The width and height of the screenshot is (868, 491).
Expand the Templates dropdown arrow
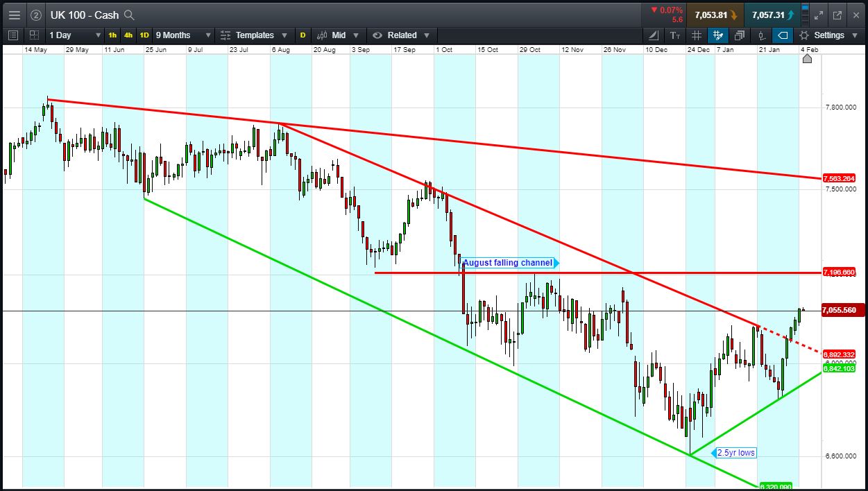pyautogui.click(x=284, y=35)
